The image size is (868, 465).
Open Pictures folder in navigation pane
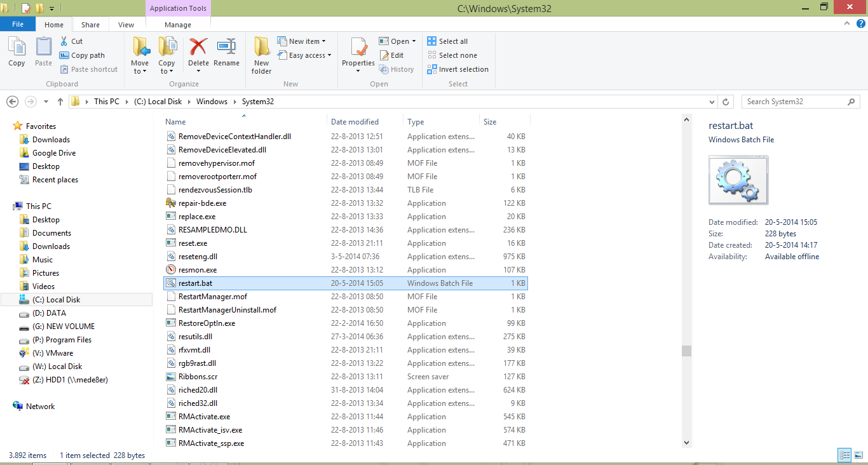click(x=46, y=273)
